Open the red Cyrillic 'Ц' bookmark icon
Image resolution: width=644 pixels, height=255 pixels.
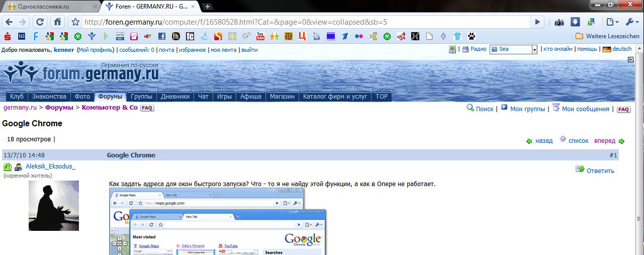pos(303,36)
